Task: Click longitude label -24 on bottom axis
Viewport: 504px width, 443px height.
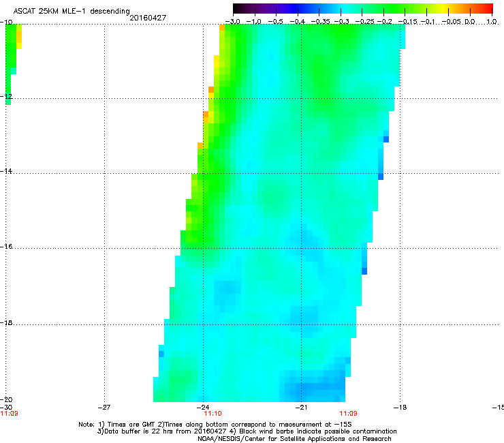Action: [203, 408]
